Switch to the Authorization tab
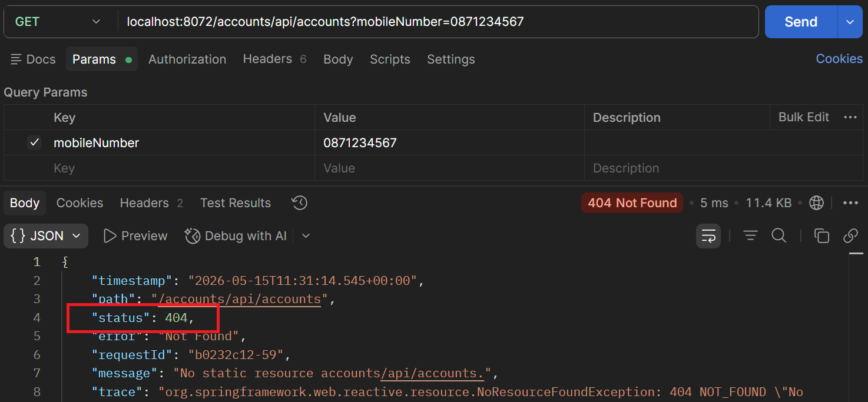 (x=187, y=59)
